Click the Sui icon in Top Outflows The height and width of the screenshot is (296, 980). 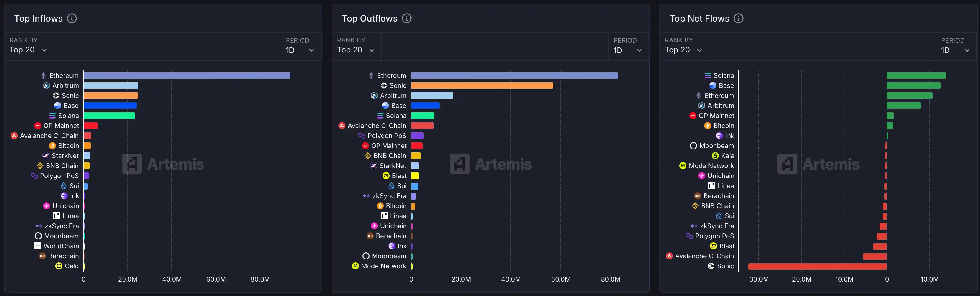point(391,186)
